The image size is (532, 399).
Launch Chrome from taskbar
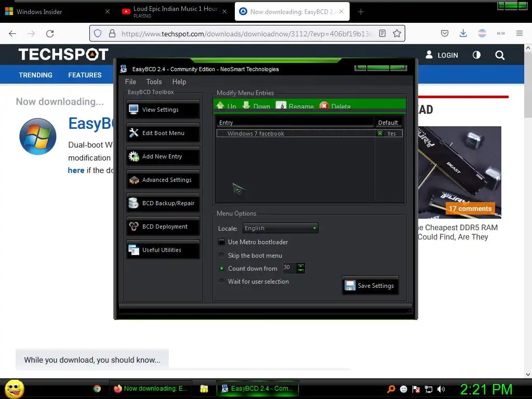pyautogui.click(x=97, y=389)
